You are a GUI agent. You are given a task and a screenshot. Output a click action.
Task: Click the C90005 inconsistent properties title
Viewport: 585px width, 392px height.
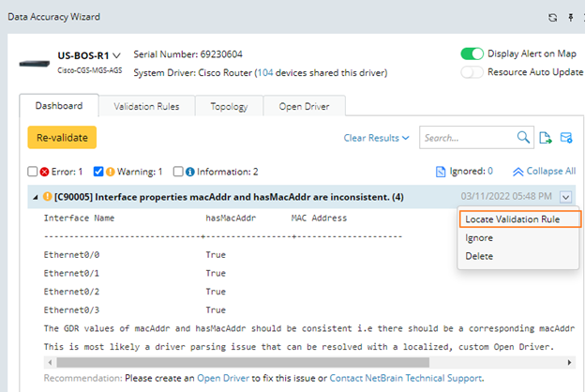229,197
